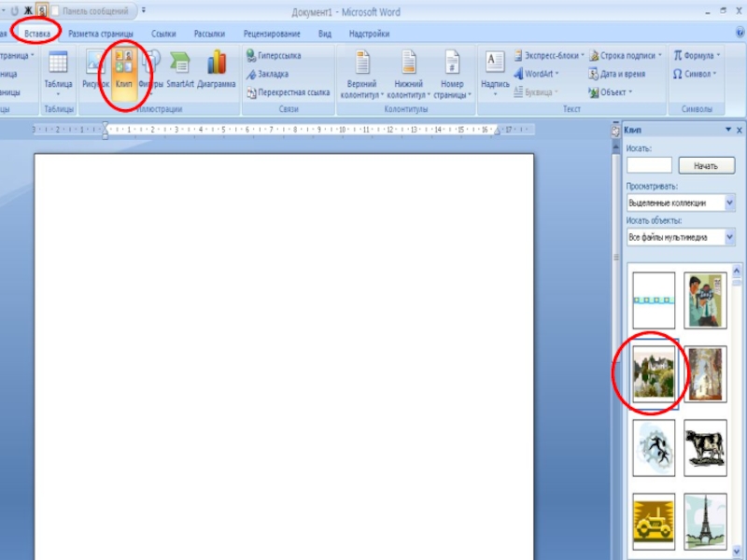Open Нижний колонтитул footer options
Viewport: 747px width, 560px height.
click(408, 75)
